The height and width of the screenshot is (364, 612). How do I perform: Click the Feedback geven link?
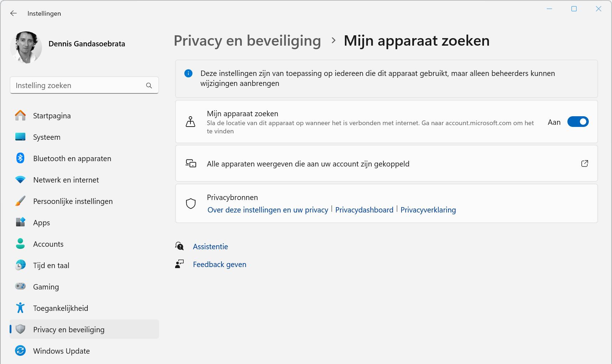coord(219,265)
